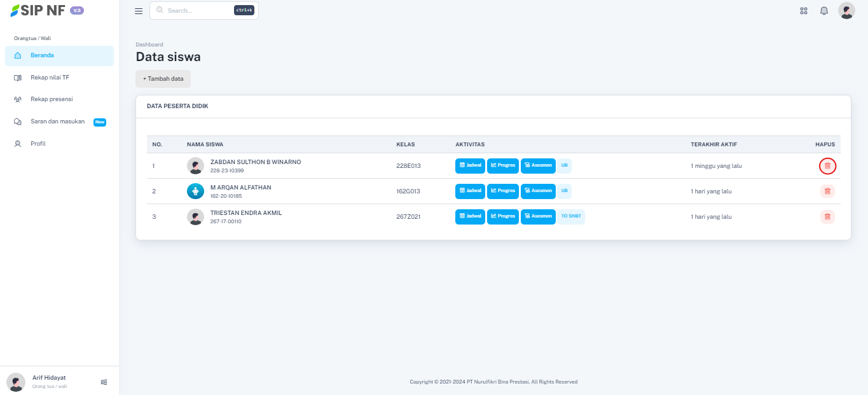Click trash icon for M Arqan Alfathan
The width and height of the screenshot is (868, 395).
(x=827, y=191)
